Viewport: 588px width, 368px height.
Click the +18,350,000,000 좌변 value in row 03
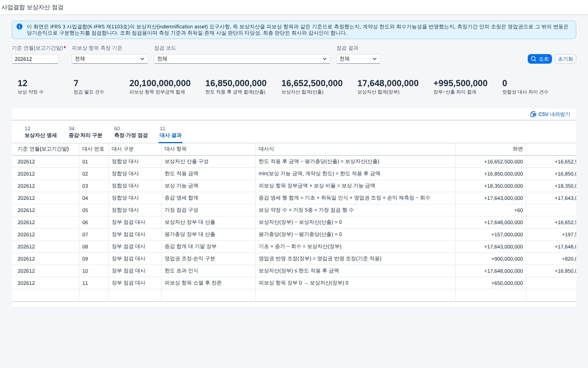click(x=503, y=186)
